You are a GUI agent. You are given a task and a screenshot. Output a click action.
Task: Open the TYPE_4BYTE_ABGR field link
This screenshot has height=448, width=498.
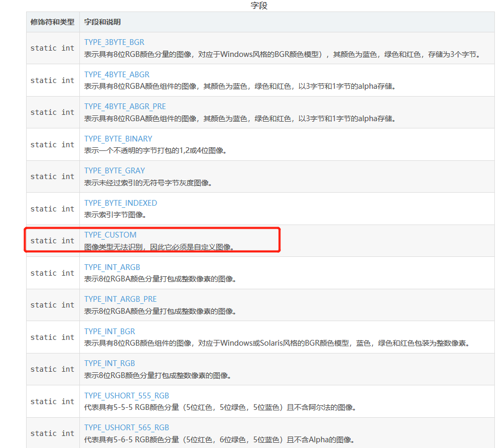point(116,74)
